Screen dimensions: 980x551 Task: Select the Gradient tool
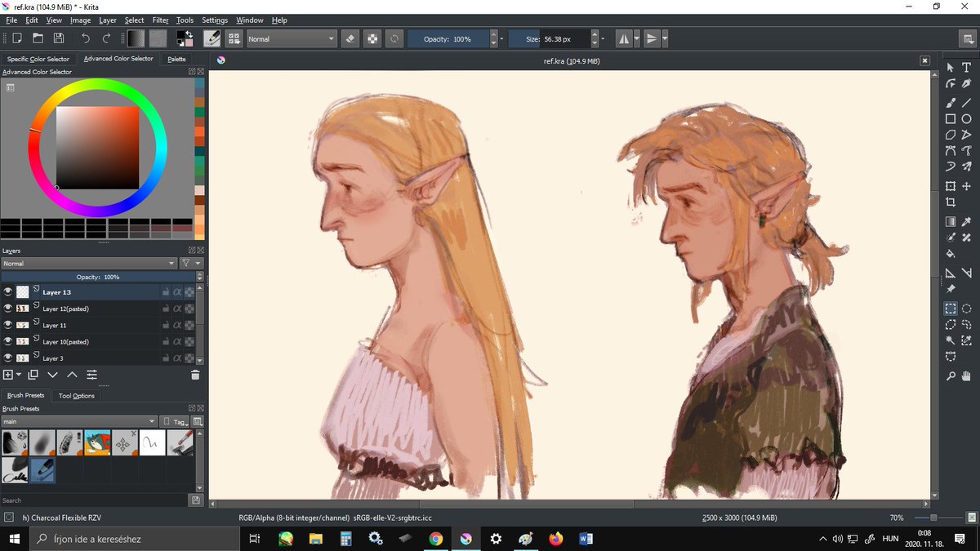click(951, 221)
